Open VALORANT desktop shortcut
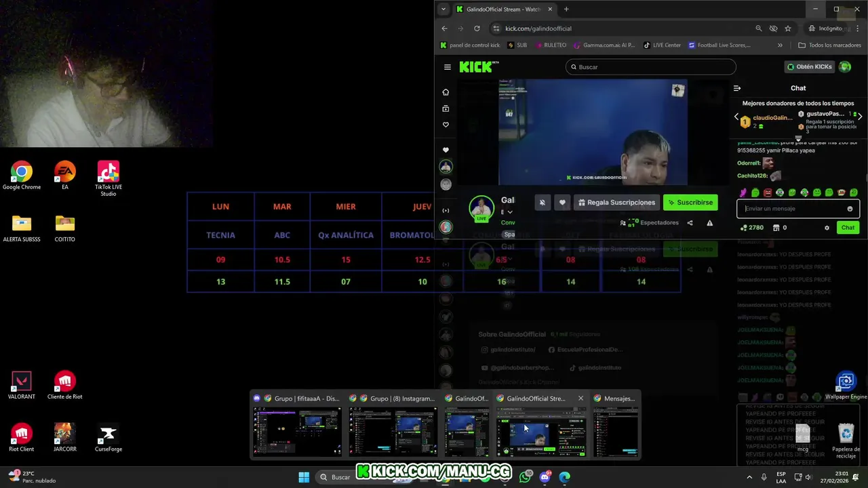 point(22,385)
